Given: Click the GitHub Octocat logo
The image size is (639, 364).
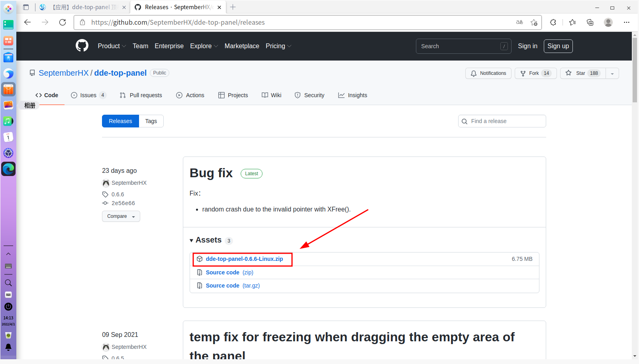Looking at the screenshot, I should coord(82,46).
